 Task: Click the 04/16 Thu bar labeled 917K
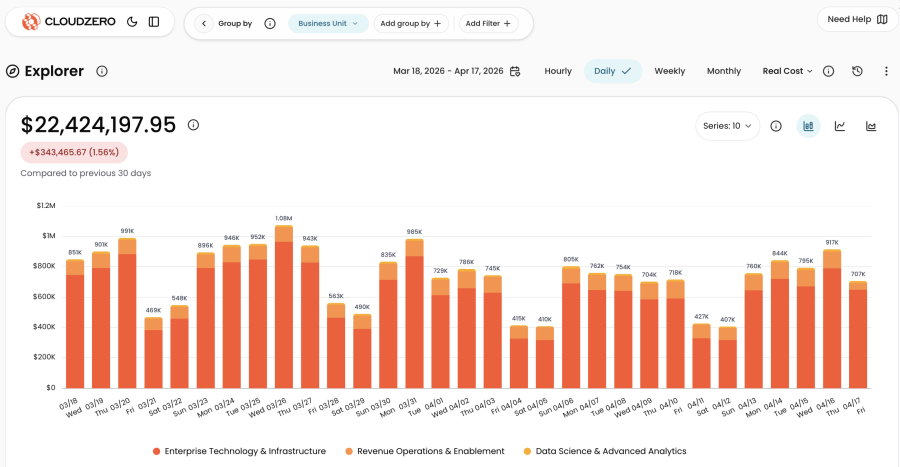coord(832,319)
